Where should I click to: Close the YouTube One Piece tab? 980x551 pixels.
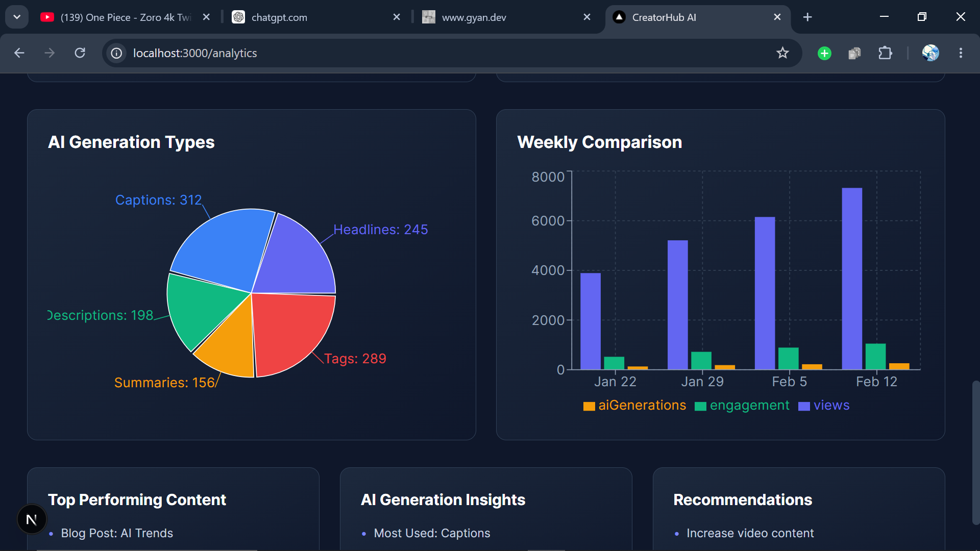(206, 17)
